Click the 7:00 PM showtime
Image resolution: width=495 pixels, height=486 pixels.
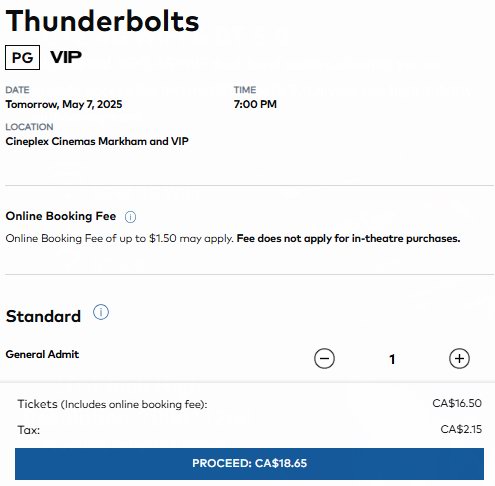point(255,104)
